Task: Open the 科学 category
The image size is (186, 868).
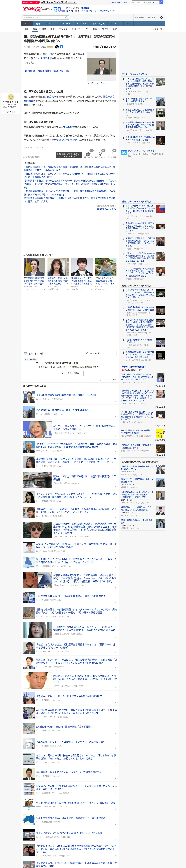Action: click(x=95, y=29)
